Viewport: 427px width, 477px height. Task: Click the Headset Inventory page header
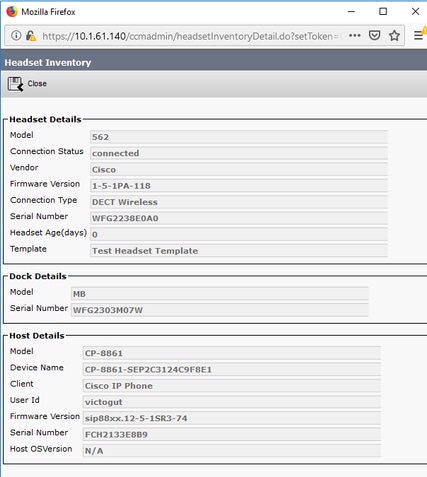48,63
